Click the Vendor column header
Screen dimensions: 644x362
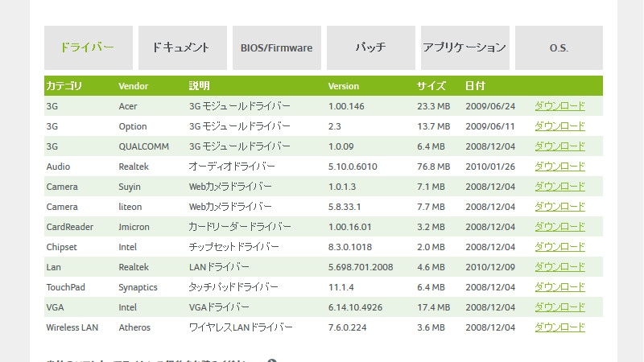click(134, 86)
